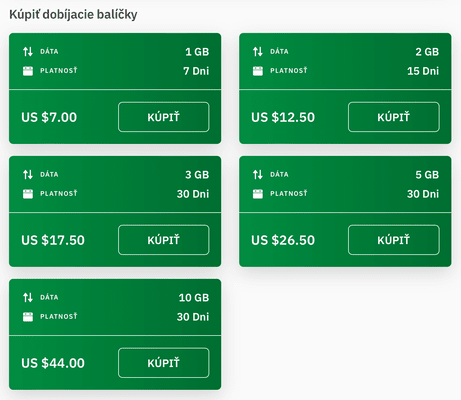
Task: Click the US $26.50 price text
Action: pos(283,240)
